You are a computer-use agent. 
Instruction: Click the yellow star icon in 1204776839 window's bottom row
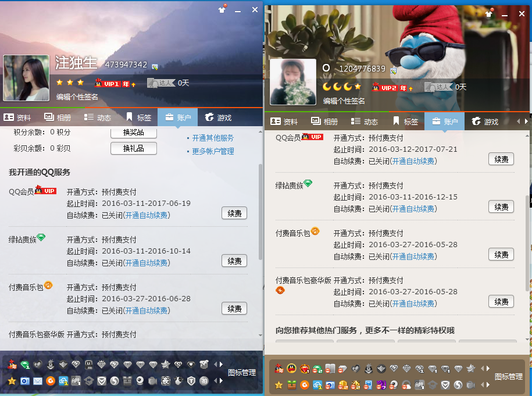tap(279, 385)
